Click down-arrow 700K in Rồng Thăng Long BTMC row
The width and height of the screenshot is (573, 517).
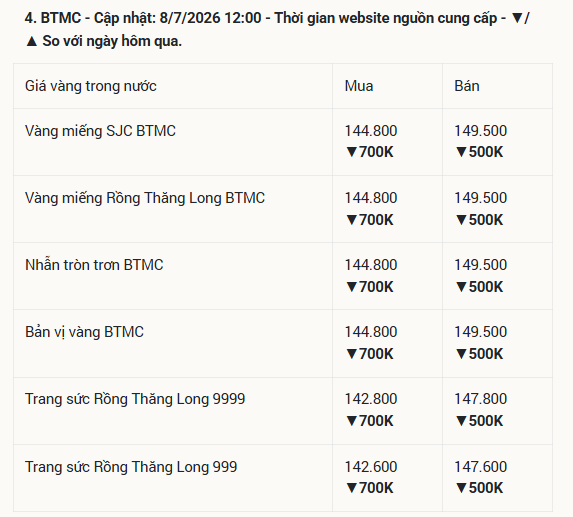(369, 220)
